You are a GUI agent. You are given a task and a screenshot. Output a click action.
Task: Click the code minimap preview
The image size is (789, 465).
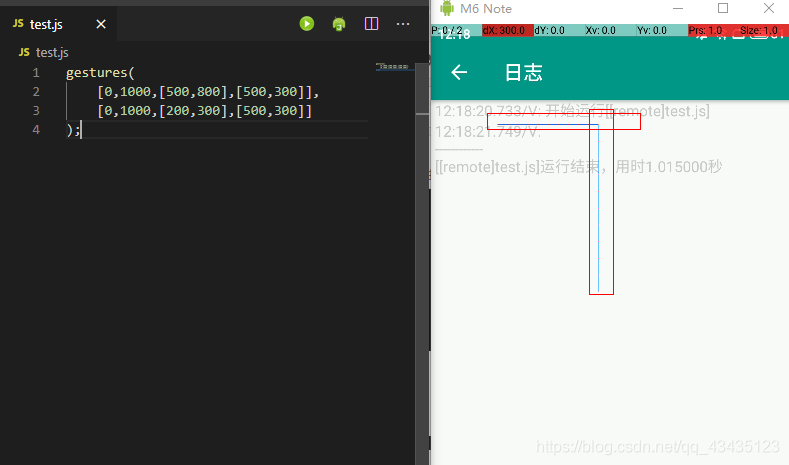(x=392, y=66)
